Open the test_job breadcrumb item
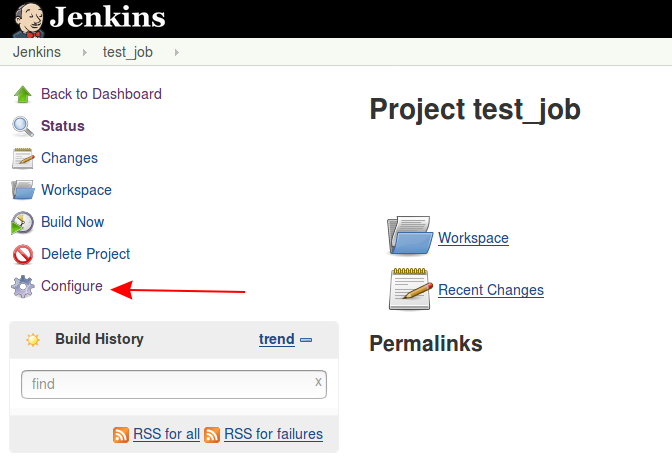The width and height of the screenshot is (672, 467). [x=128, y=52]
